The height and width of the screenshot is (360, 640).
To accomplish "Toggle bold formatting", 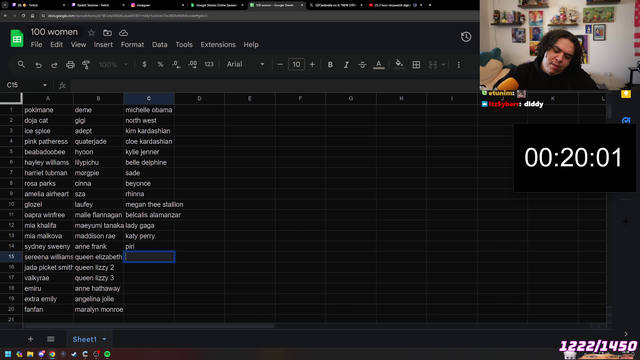I will 330,64.
